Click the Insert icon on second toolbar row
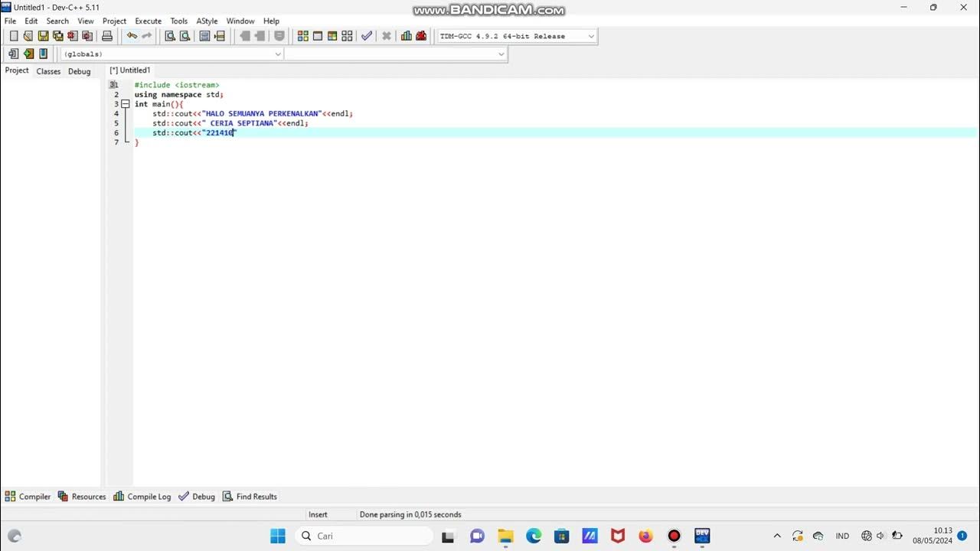Image resolution: width=980 pixels, height=551 pixels. (13, 54)
